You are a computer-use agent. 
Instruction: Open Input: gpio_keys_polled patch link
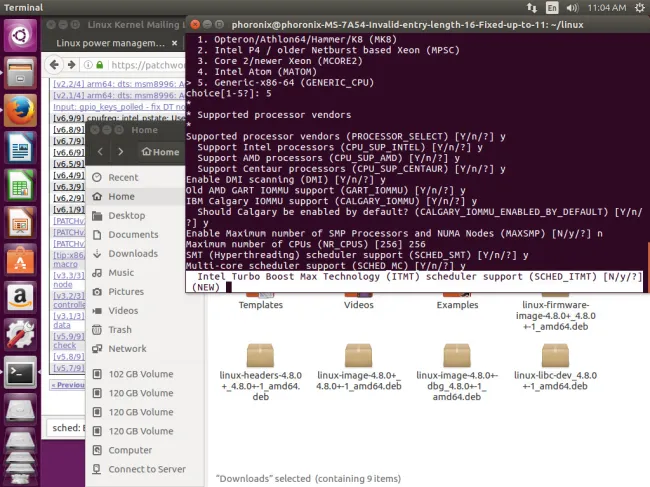click(119, 107)
